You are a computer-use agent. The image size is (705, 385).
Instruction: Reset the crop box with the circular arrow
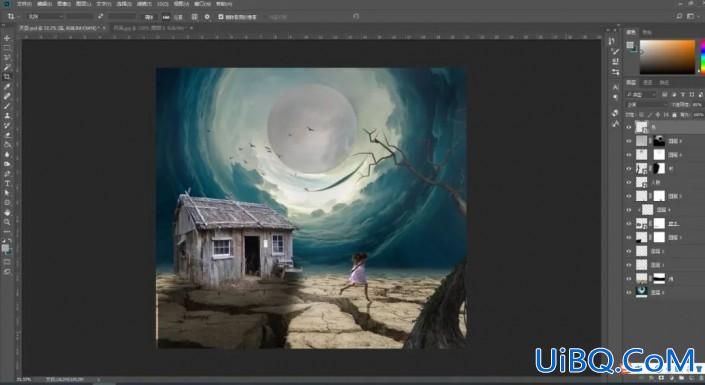tap(356, 17)
